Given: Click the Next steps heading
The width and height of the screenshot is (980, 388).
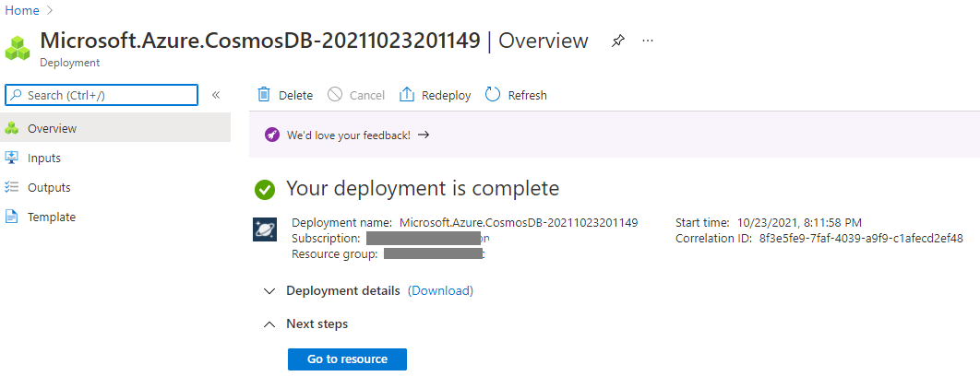Looking at the screenshot, I should pos(317,323).
